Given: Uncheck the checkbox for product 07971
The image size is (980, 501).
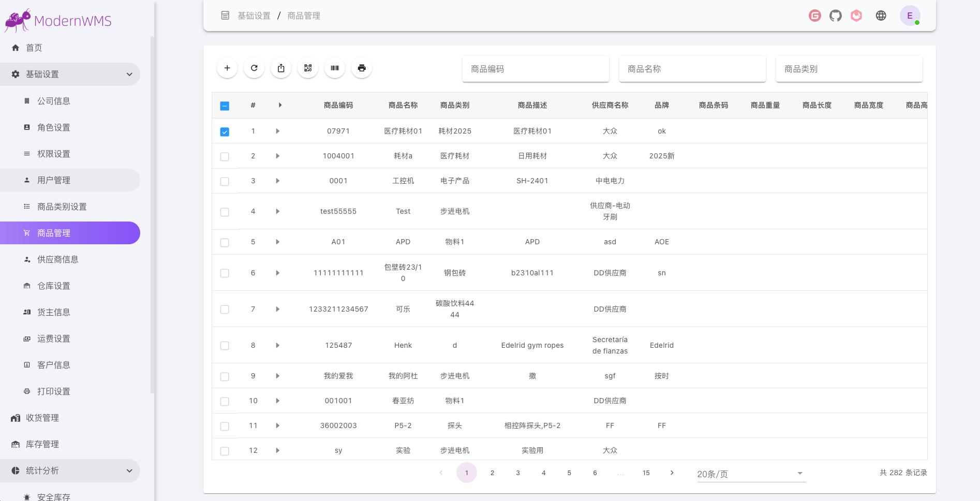Looking at the screenshot, I should 225,131.
